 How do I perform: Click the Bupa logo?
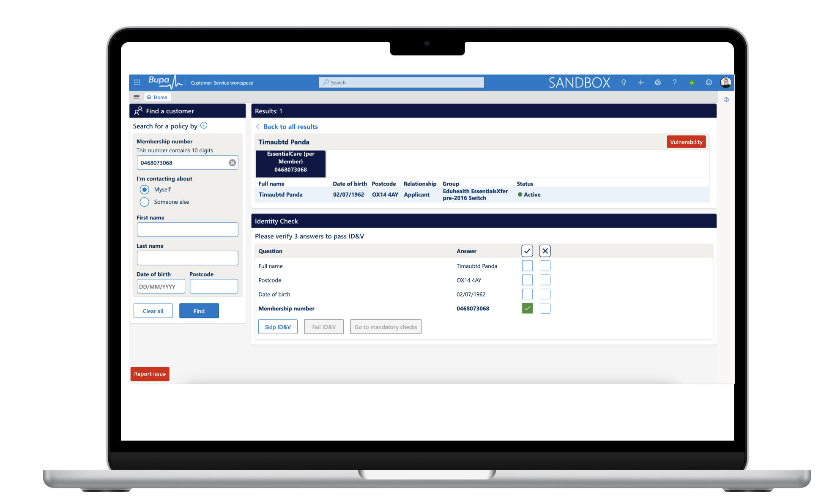tap(165, 82)
